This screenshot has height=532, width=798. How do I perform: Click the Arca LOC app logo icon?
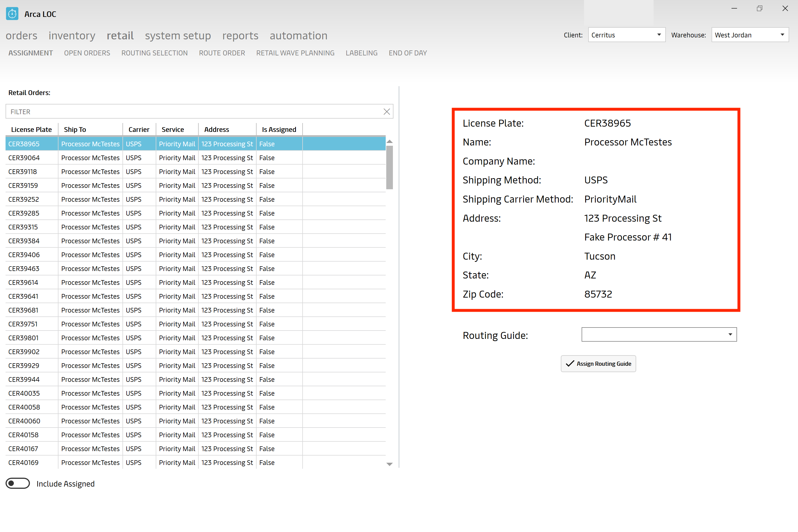tap(12, 14)
